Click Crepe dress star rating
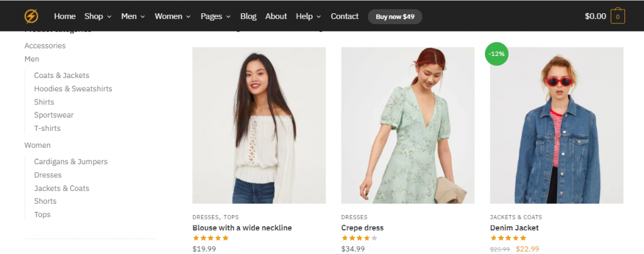The height and width of the screenshot is (254, 644). pyautogui.click(x=359, y=238)
